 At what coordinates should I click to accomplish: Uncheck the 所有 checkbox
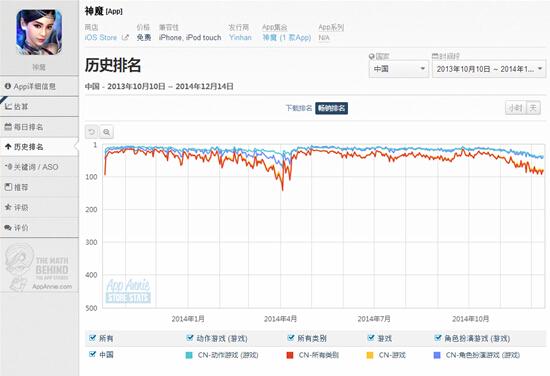tap(92, 338)
